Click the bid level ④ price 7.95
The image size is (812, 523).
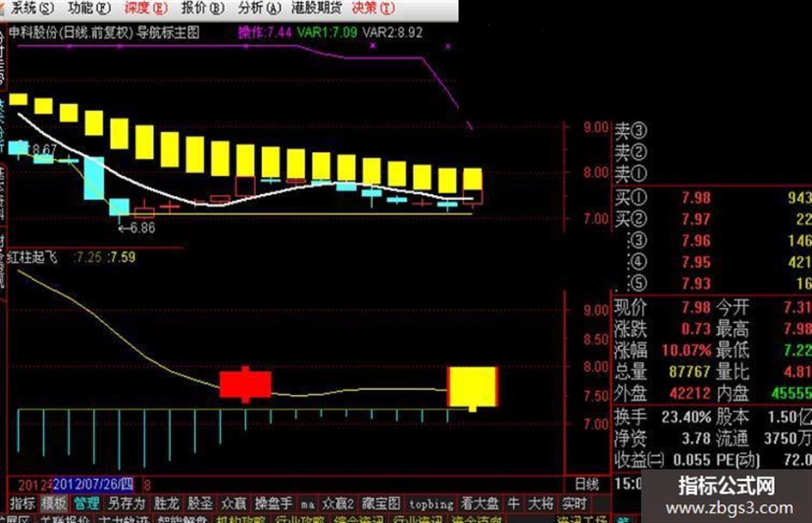696,262
